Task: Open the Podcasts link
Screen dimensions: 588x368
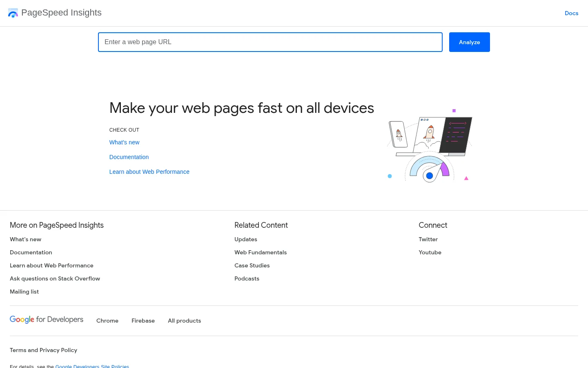Action: tap(247, 278)
